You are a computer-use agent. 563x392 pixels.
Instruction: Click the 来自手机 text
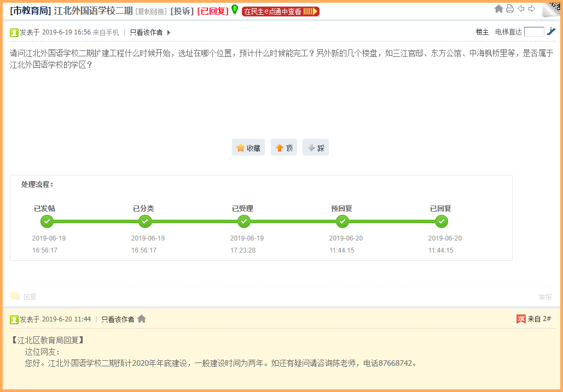(x=106, y=32)
